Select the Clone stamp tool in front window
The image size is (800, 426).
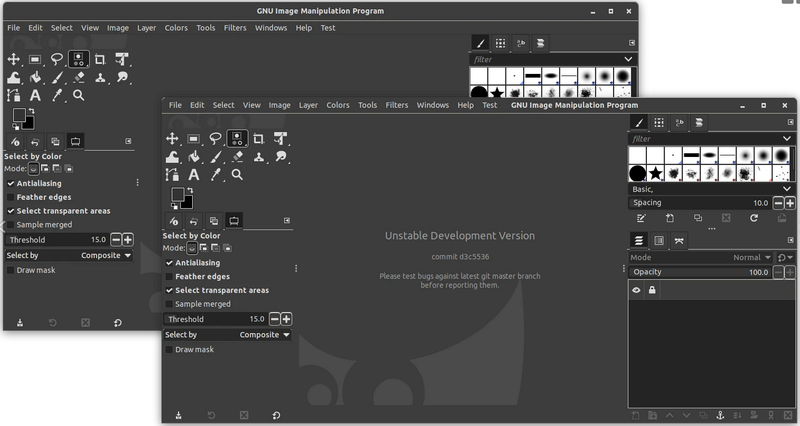[259, 157]
